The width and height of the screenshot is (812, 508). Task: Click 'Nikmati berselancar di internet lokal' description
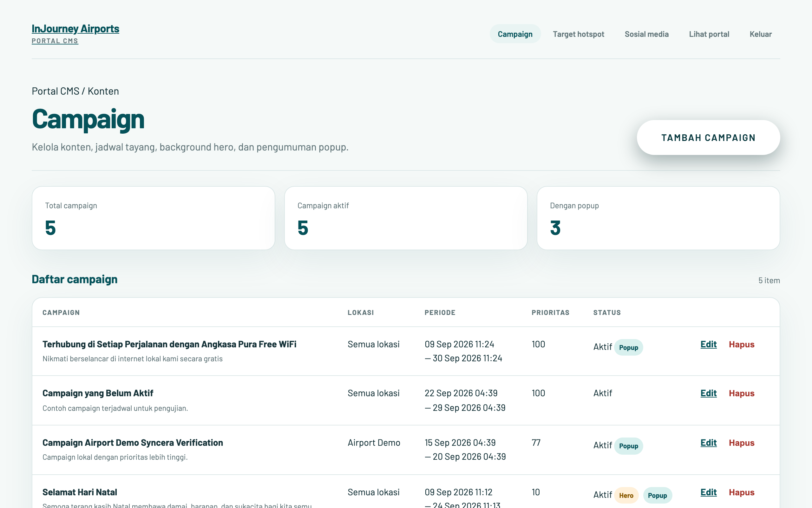pos(133,359)
